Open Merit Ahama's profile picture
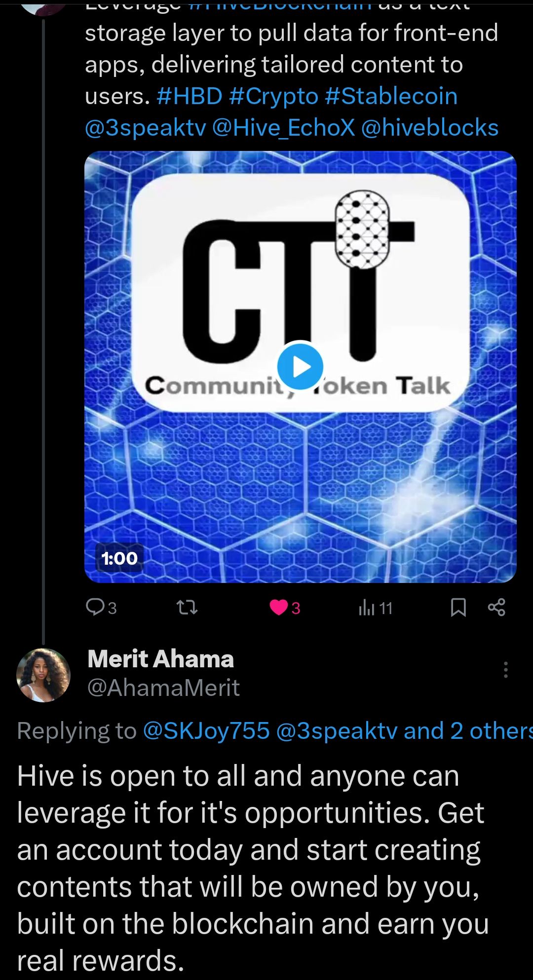 [x=43, y=675]
